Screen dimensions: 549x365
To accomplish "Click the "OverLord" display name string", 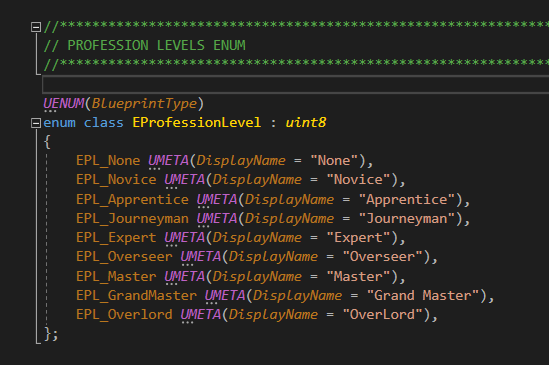I will point(383,314).
